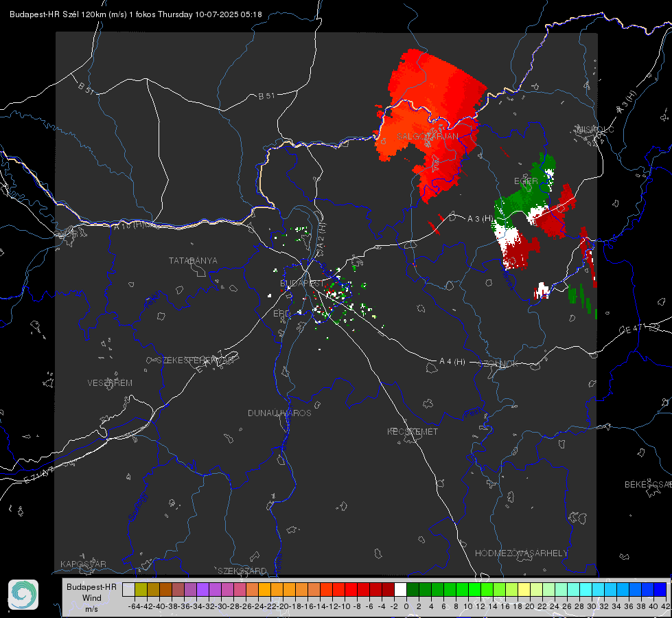
Task: Click the white legend swatch between -2 and 0
Action: 400,589
